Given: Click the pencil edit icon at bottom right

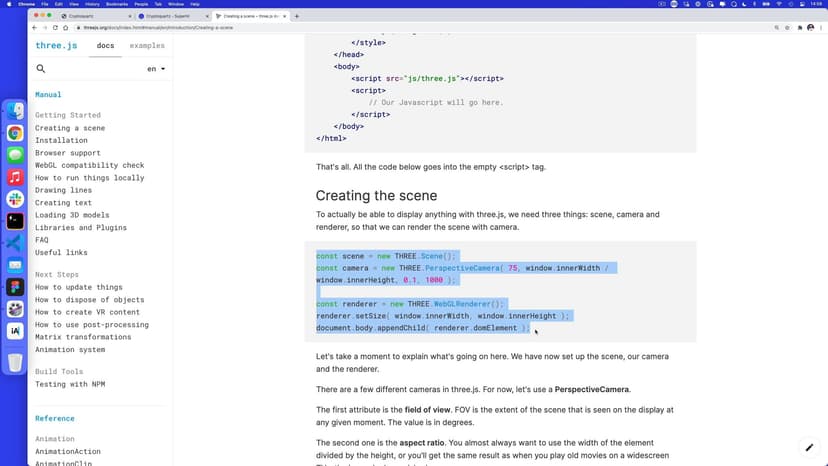Looking at the screenshot, I should (809, 448).
